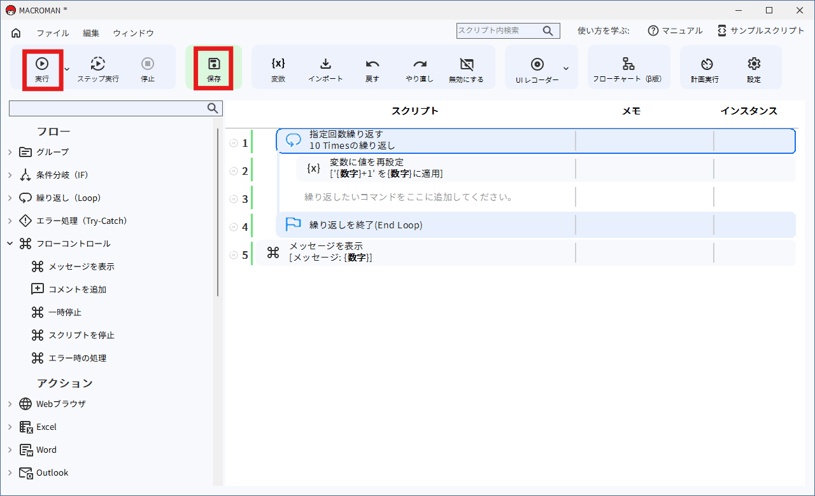Click placeholder row 繰り返したいコマンドをここに追加
The height and width of the screenshot is (496, 815).
[409, 197]
